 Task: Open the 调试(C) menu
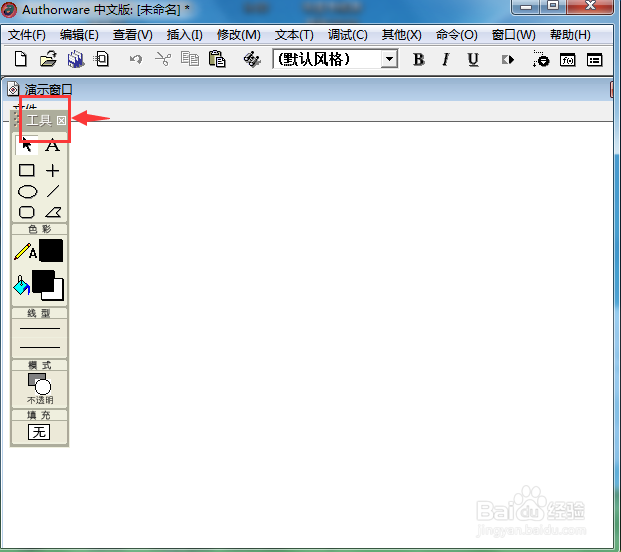coord(348,35)
